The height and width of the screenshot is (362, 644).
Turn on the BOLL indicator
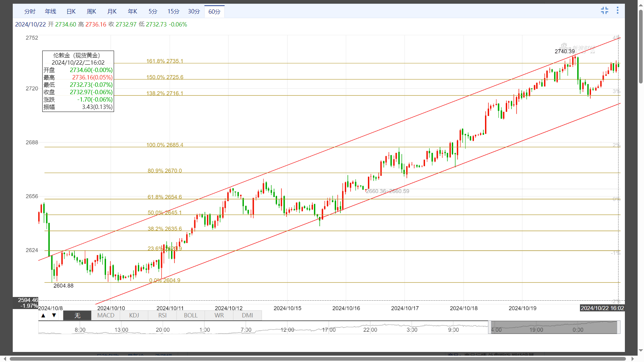pos(191,315)
